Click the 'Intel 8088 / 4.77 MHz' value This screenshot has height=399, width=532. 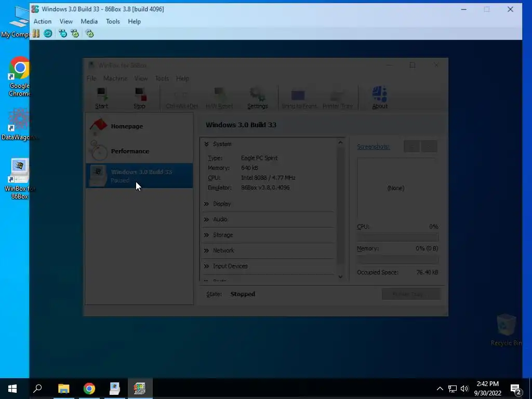point(268,178)
